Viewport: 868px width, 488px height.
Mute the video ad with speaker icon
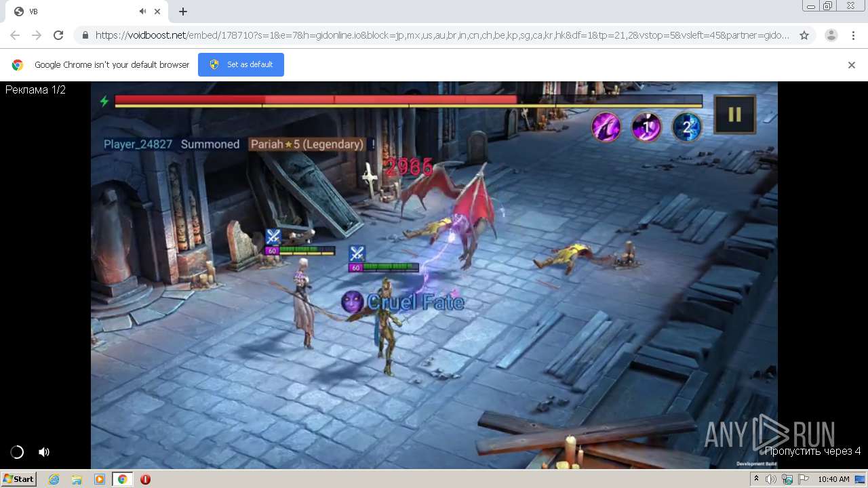click(44, 452)
